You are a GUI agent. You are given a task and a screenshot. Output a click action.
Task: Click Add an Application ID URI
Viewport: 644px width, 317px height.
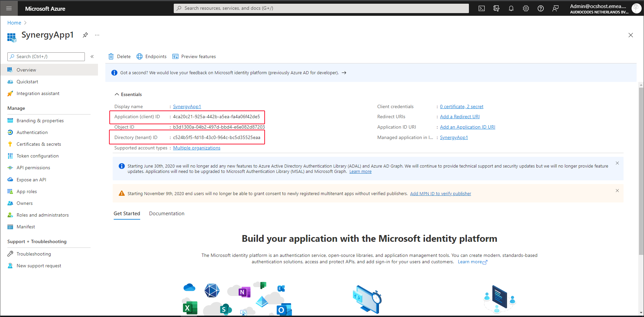(468, 127)
